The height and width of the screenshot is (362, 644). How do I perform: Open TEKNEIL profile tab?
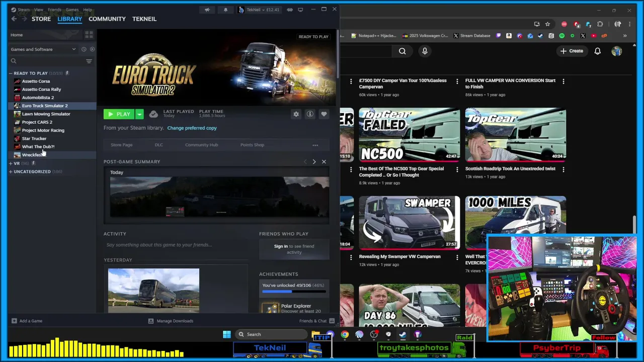point(144,19)
